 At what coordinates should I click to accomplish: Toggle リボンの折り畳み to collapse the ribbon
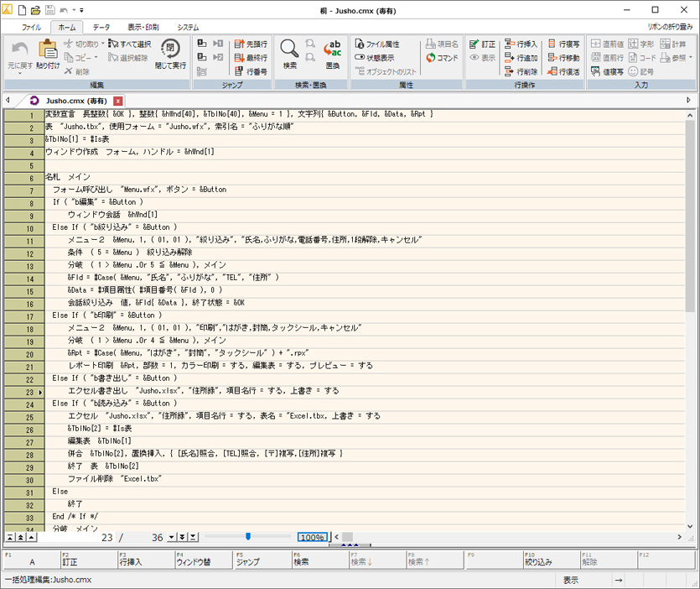pos(670,27)
